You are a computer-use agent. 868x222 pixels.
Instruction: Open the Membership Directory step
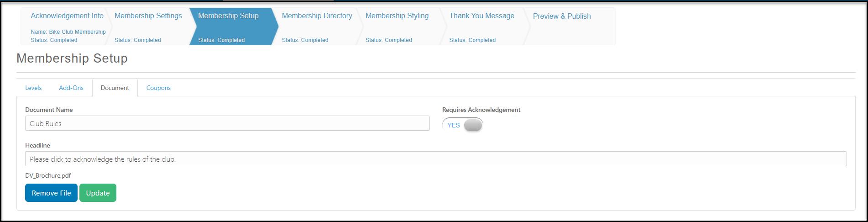(x=317, y=16)
